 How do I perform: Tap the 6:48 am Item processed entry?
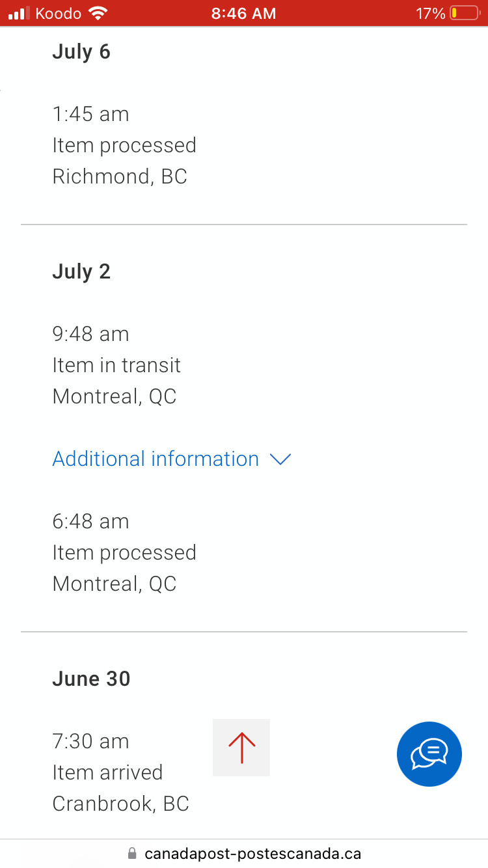click(x=124, y=552)
